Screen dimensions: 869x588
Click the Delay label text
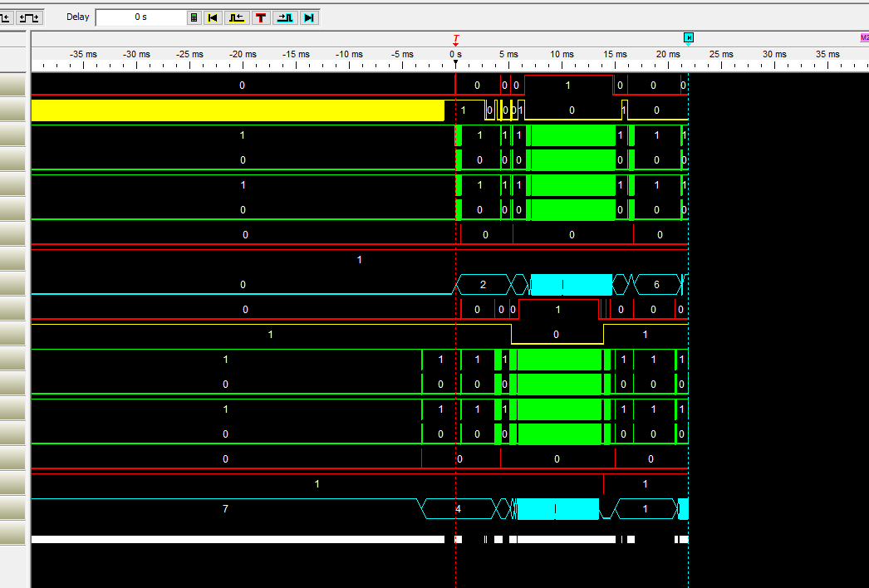click(x=77, y=17)
